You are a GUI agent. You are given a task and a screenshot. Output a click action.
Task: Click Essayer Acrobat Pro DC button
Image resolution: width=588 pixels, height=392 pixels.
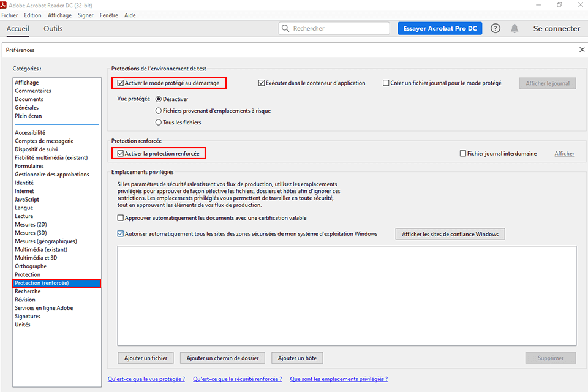click(x=440, y=29)
